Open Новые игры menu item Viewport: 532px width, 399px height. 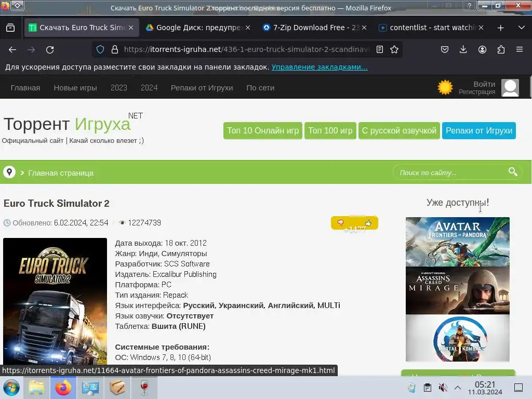[x=75, y=87]
